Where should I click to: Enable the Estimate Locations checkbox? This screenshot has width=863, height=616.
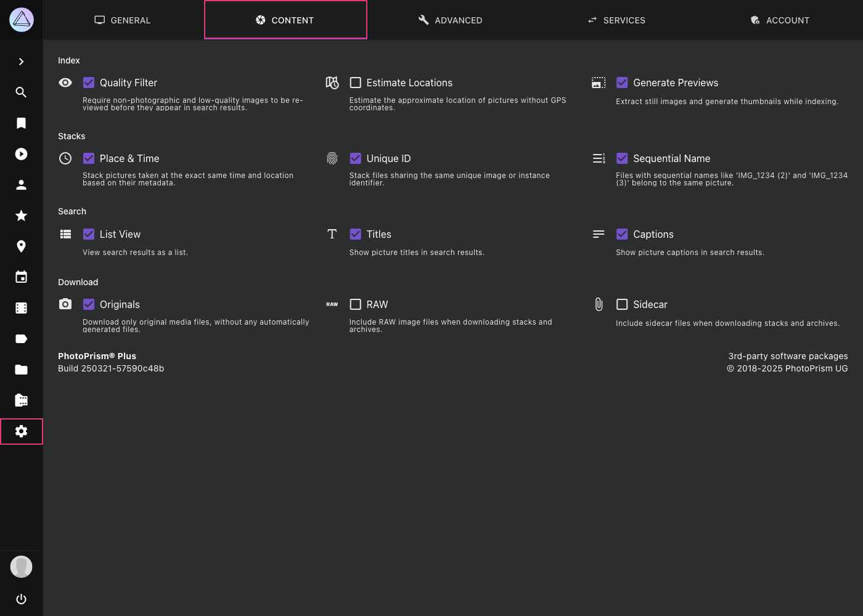[x=356, y=83]
